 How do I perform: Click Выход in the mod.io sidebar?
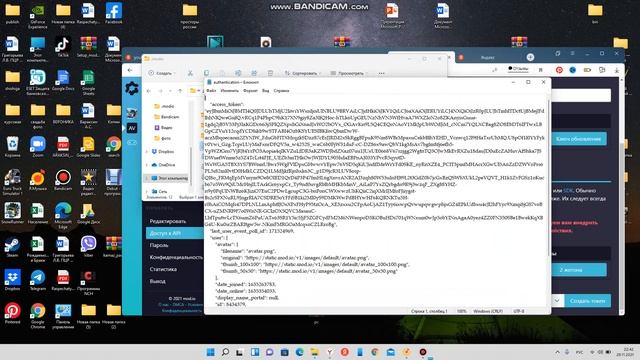[x=157, y=281]
